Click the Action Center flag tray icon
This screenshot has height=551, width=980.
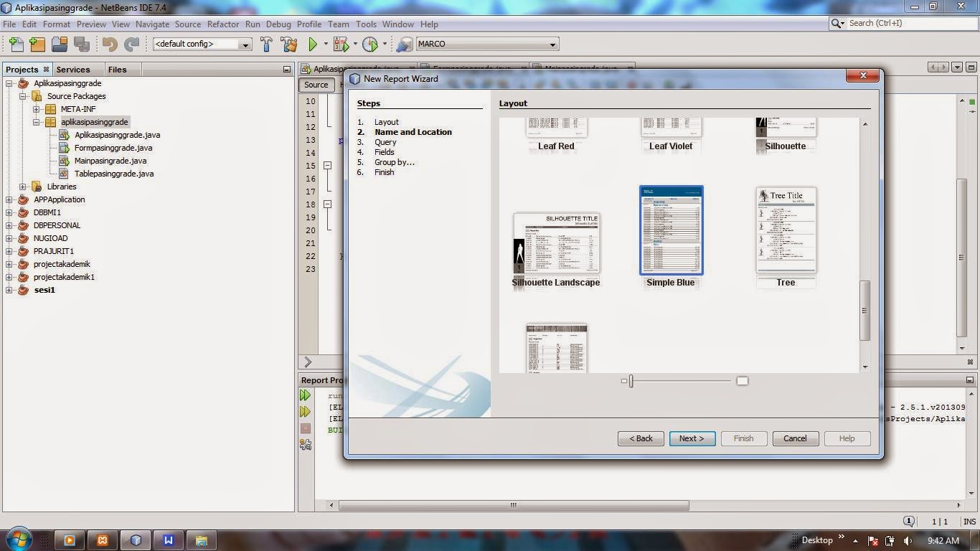(873, 541)
